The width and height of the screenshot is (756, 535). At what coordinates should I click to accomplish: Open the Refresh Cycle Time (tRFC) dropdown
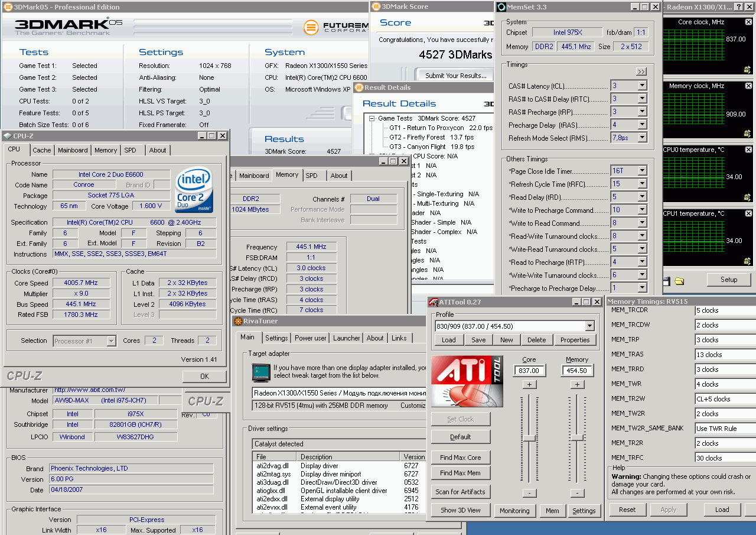tap(642, 184)
